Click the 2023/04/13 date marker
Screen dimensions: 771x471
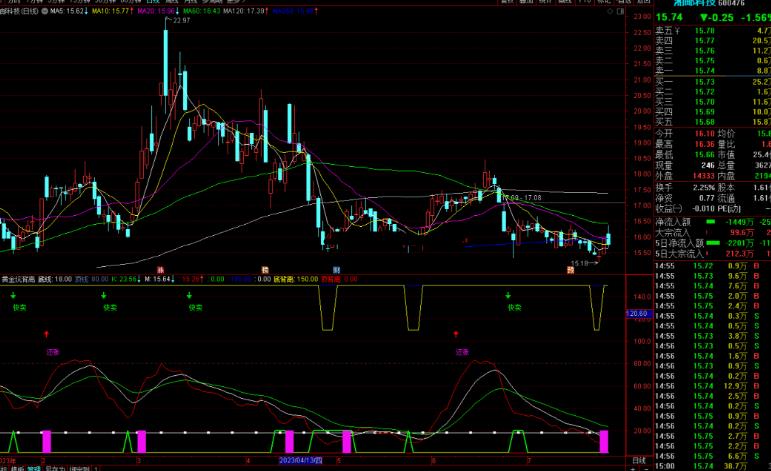[x=300, y=460]
